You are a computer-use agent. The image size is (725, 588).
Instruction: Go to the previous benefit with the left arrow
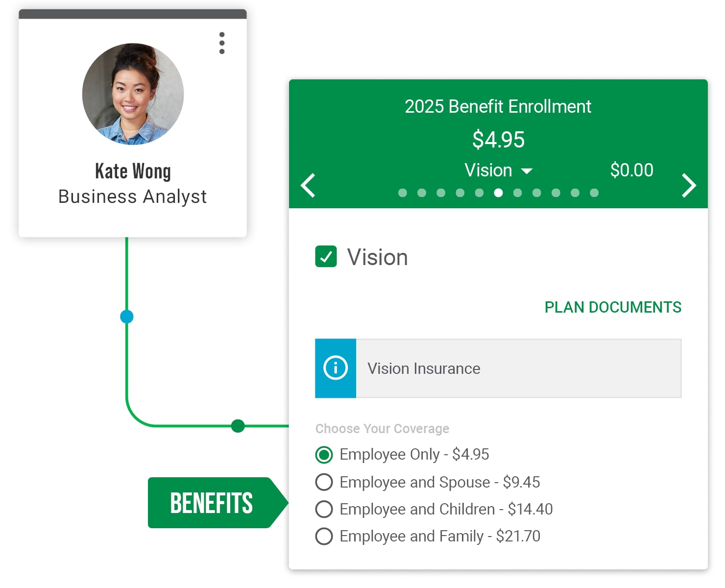click(x=308, y=185)
